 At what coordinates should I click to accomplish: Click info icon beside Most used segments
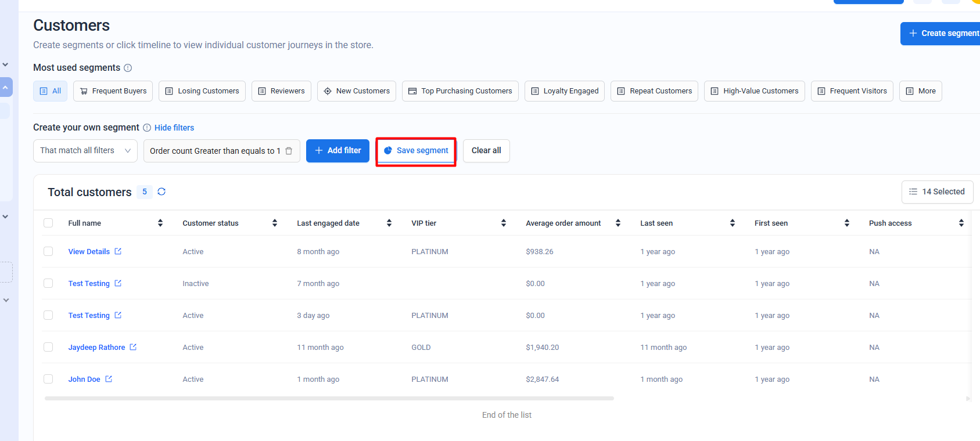point(128,68)
